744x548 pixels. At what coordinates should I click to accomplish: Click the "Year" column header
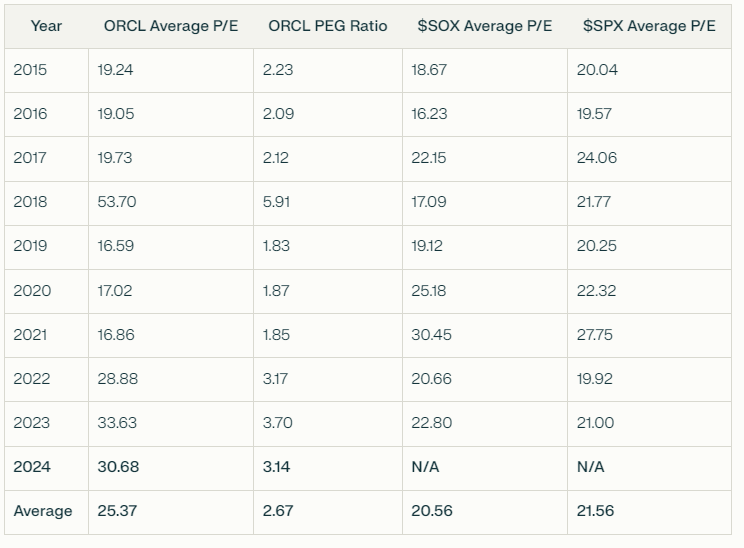pyautogui.click(x=46, y=26)
